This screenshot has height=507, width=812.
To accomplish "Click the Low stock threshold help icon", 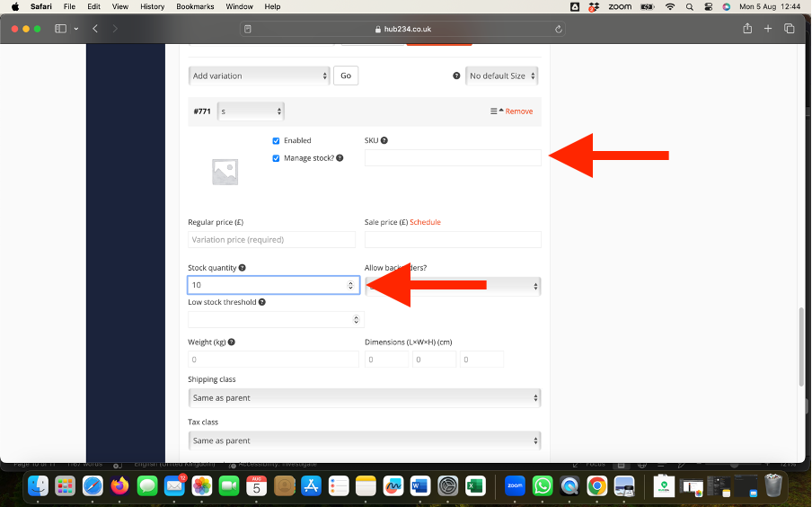I will [x=262, y=303].
